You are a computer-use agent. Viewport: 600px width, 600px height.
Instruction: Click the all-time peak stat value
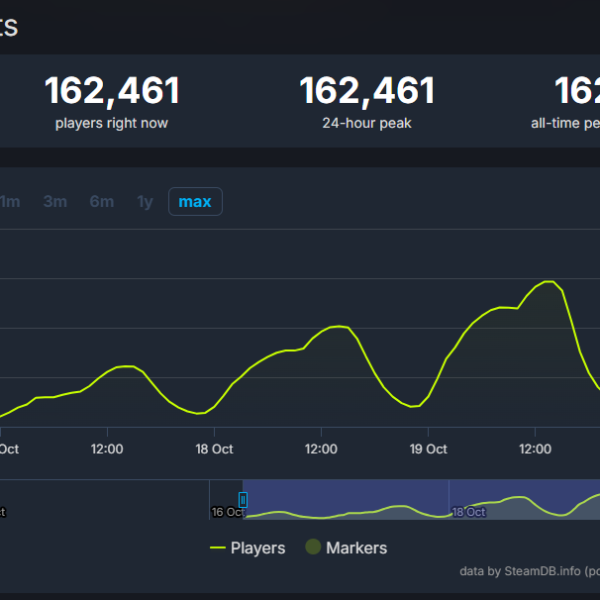point(577,92)
